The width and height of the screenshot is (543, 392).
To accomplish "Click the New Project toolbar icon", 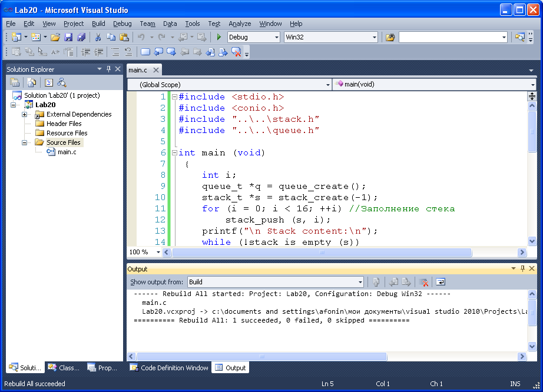I will coord(16,37).
